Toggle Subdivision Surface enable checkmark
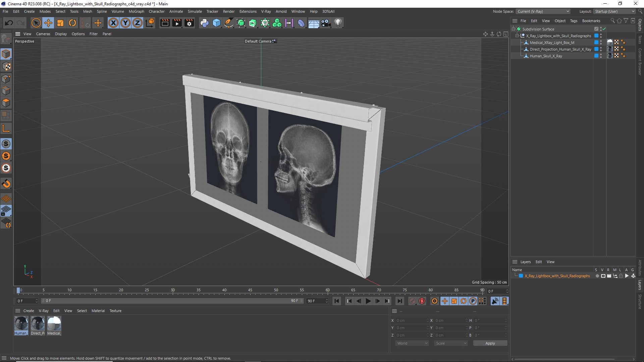The height and width of the screenshot is (362, 644). click(x=604, y=29)
